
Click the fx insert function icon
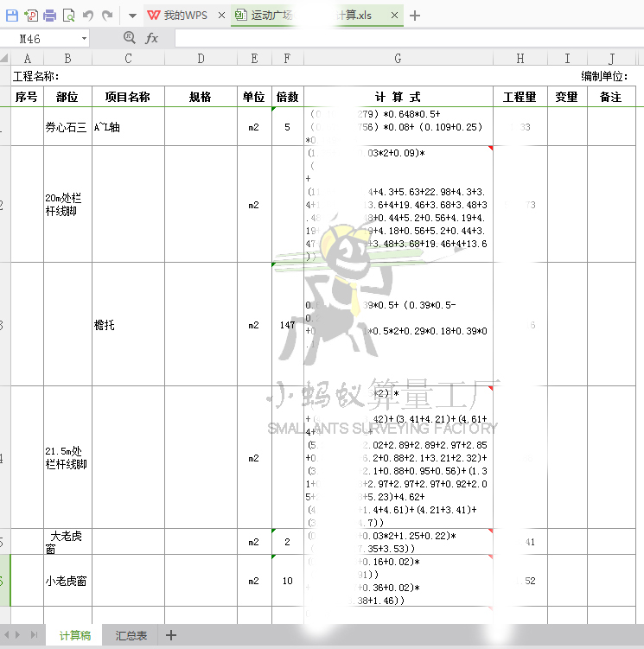coord(152,38)
